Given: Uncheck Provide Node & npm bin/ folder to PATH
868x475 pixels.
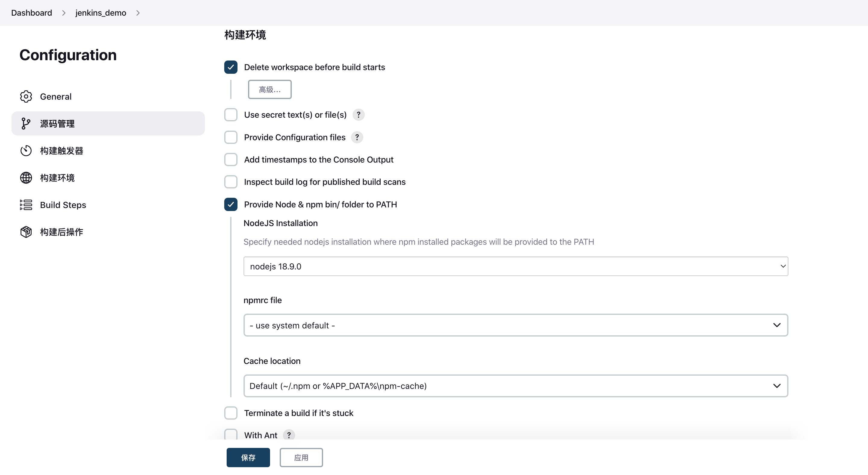Looking at the screenshot, I should [x=231, y=204].
